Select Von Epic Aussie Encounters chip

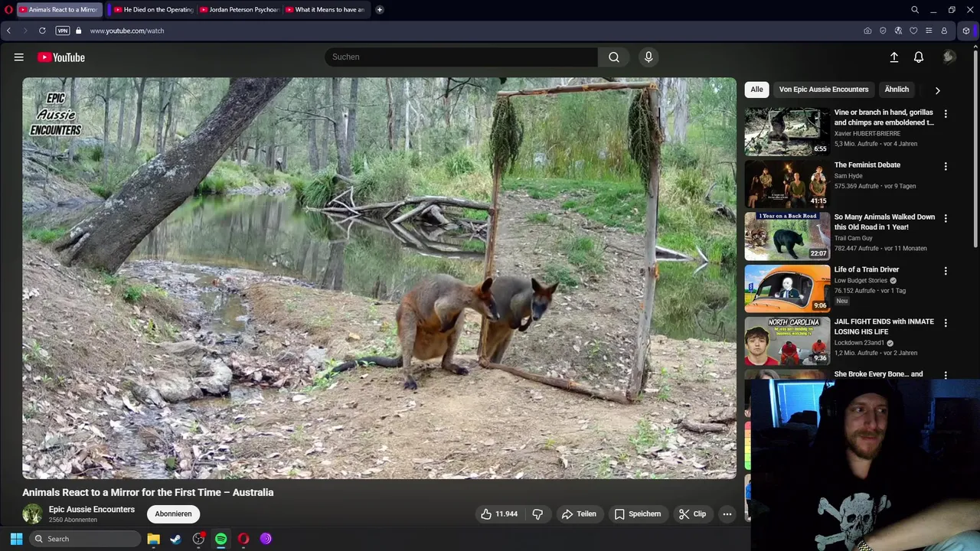pyautogui.click(x=824, y=90)
